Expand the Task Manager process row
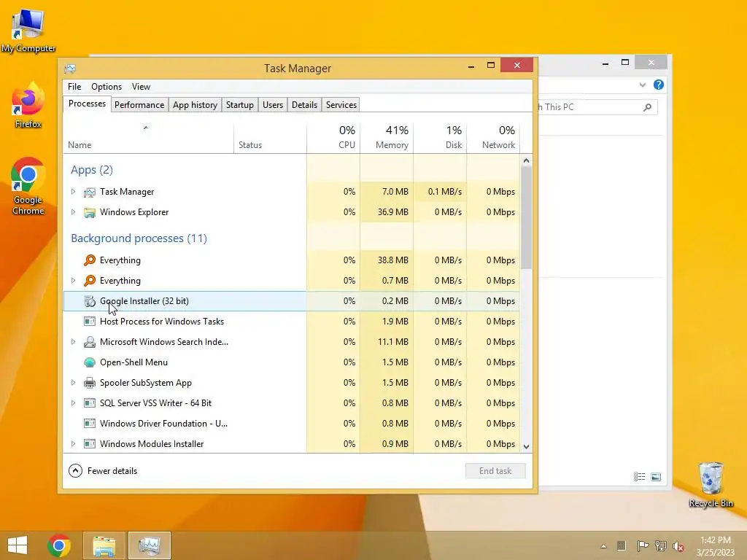This screenshot has width=747, height=560. [74, 192]
